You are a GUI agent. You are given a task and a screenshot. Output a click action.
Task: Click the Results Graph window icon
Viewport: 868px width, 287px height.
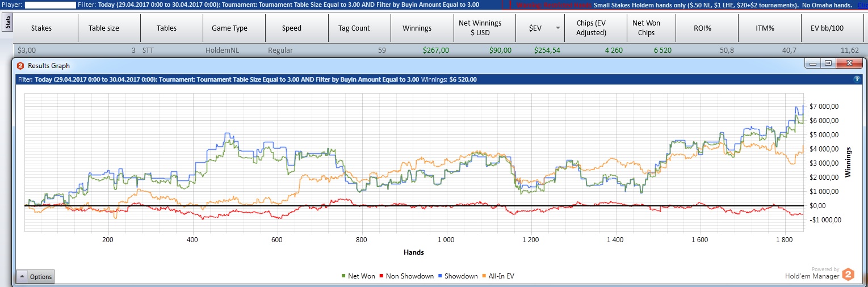click(20, 66)
